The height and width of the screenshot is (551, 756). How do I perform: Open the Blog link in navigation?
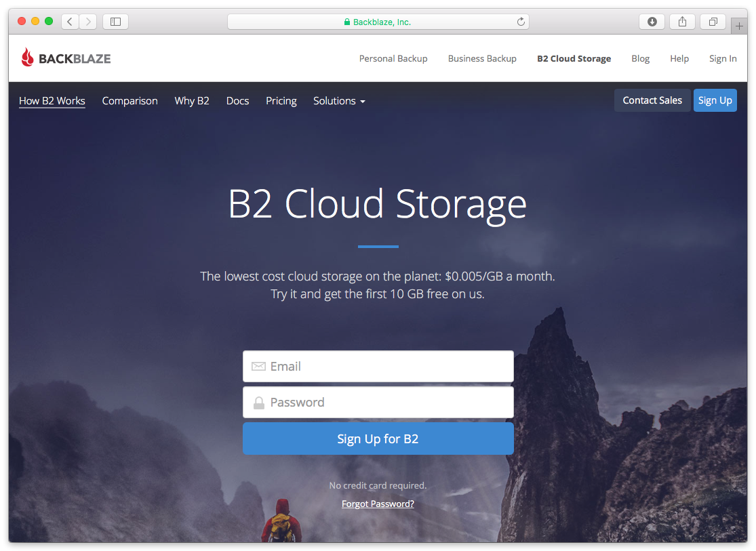tap(640, 58)
